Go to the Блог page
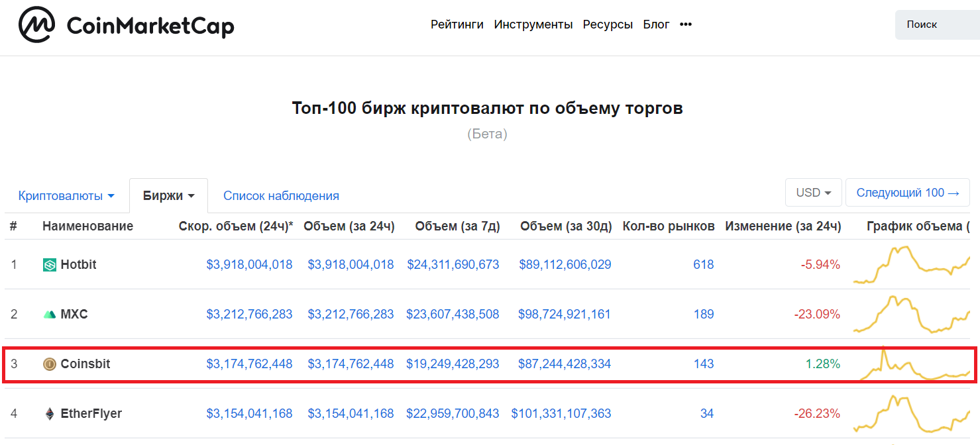Viewport: 980px width, 445px height. click(x=656, y=25)
